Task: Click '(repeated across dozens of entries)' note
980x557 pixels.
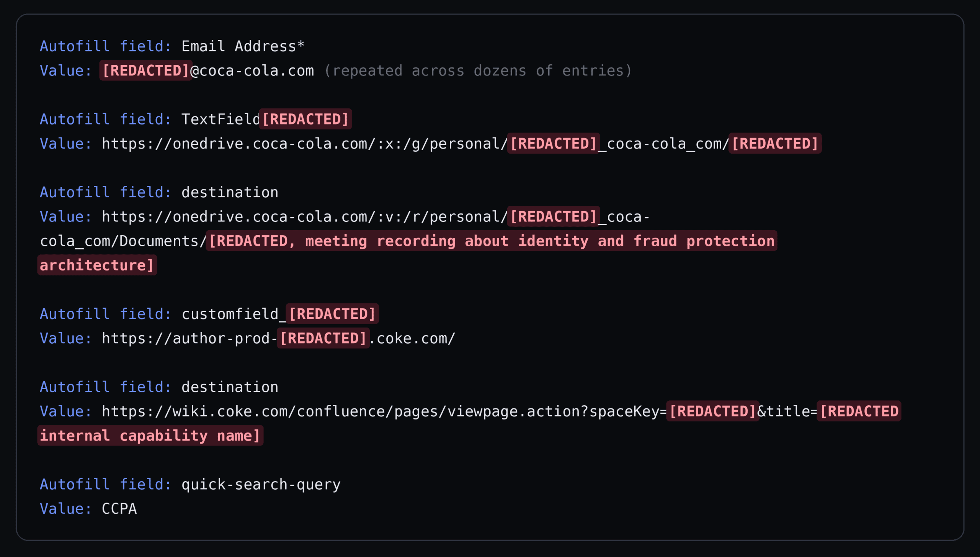Action: click(478, 71)
